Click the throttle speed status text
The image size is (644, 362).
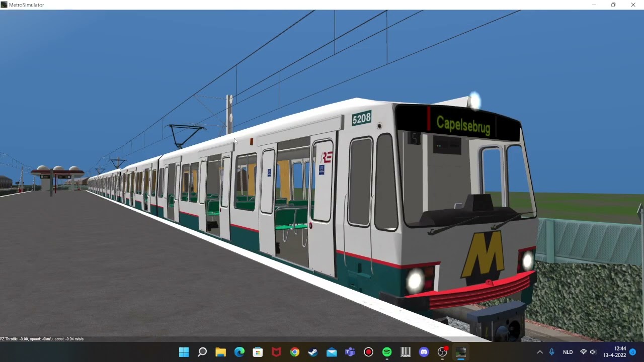tap(42, 339)
